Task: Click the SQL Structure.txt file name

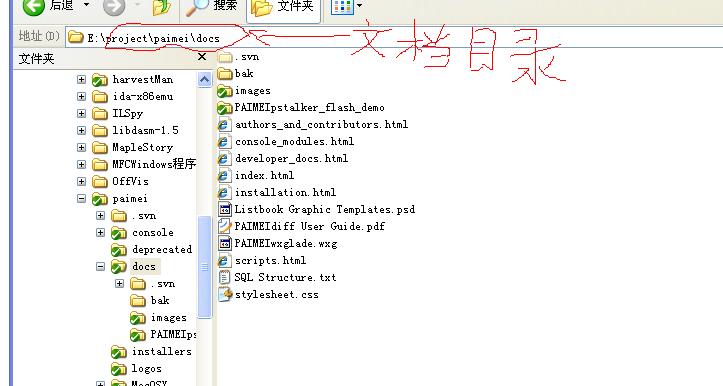Action: 285,278
